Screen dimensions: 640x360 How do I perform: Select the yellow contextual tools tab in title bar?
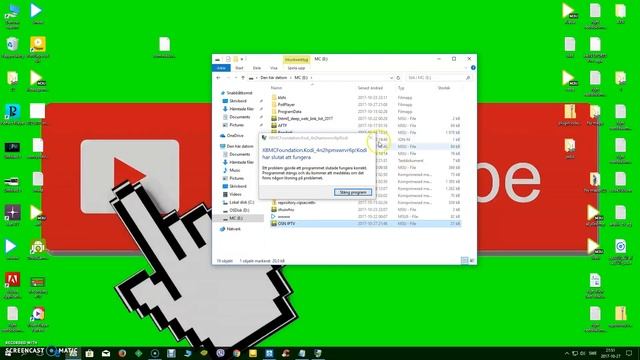point(296,60)
